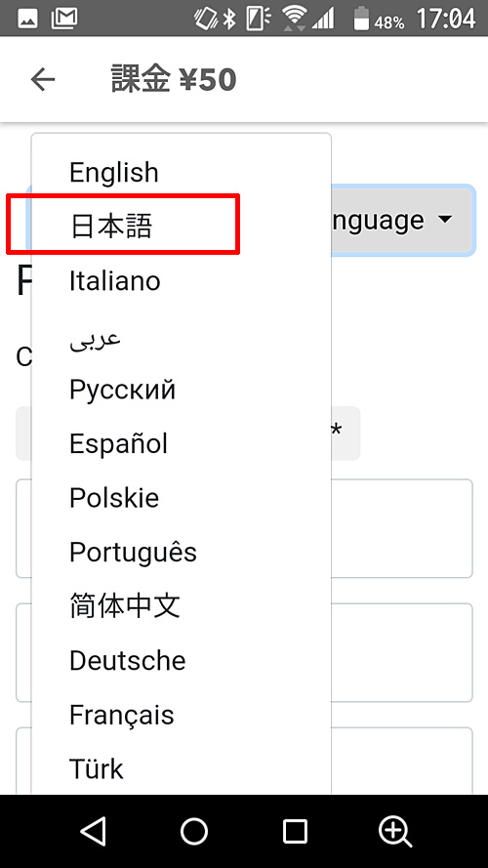
Task: Choose Português from the language list
Action: pyautogui.click(x=181, y=552)
